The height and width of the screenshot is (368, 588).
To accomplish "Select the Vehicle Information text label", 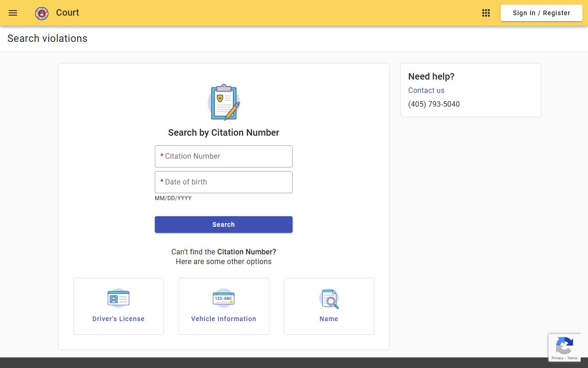I will (x=224, y=319).
